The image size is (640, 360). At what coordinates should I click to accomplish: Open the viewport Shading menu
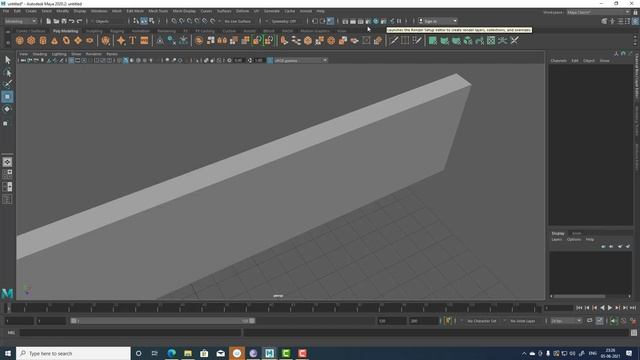pyautogui.click(x=40, y=54)
